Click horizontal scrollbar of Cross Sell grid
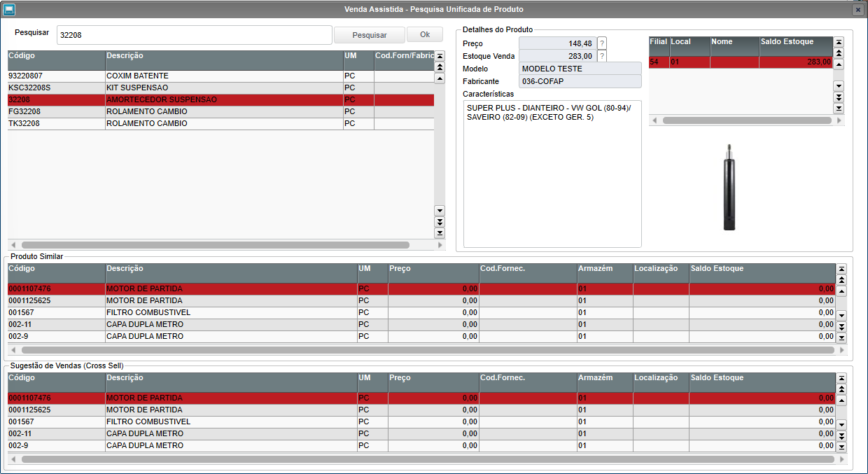868x474 pixels. (428, 459)
